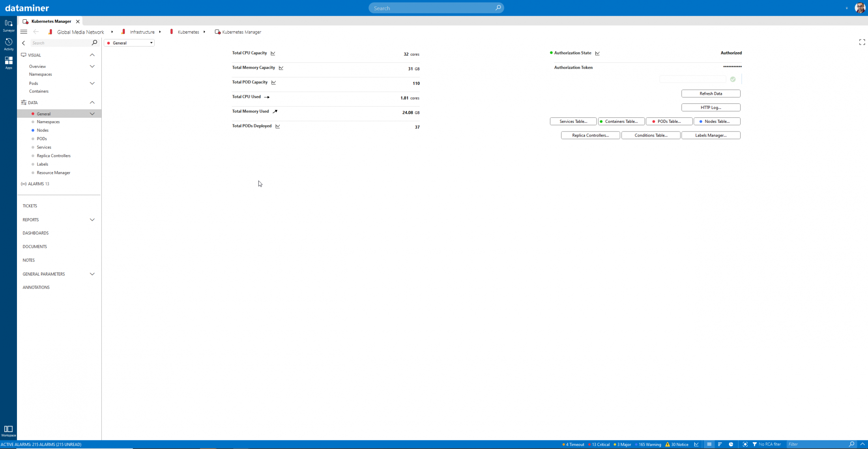Click the Authorization Token input field

(x=692, y=79)
